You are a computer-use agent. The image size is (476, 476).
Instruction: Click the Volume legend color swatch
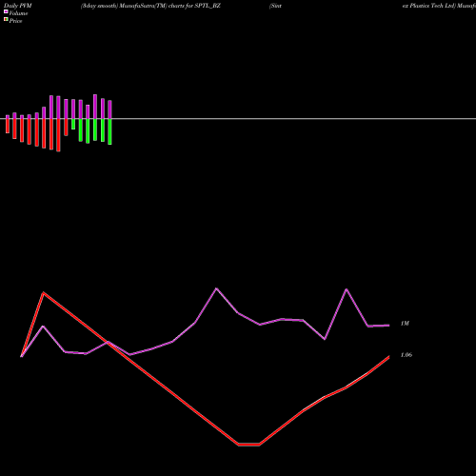[x=6, y=11]
